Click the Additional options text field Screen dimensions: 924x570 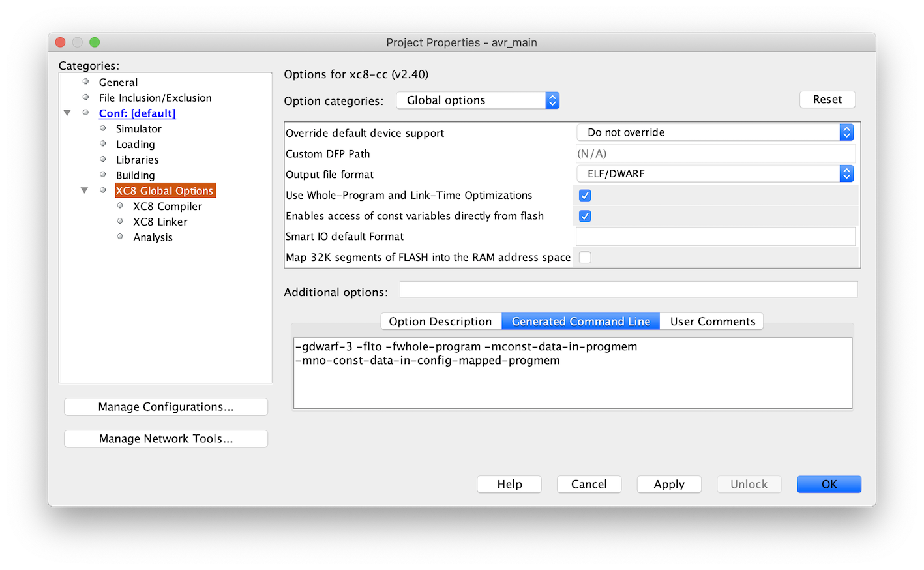click(x=628, y=290)
